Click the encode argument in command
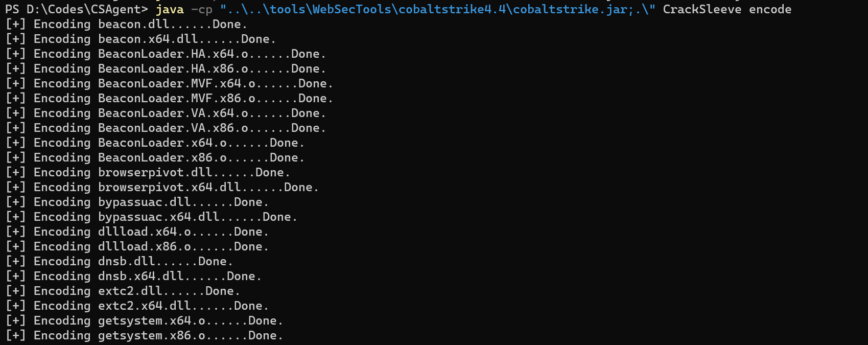This screenshot has height=345, width=868. coord(770,10)
